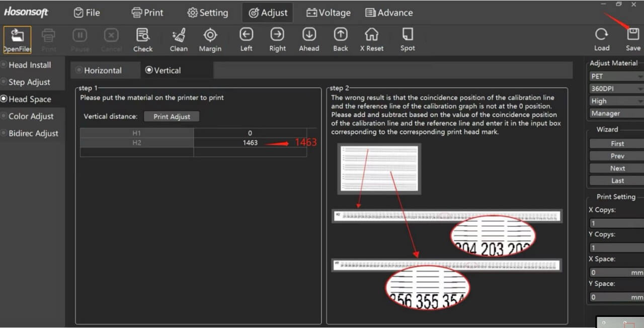Click the H2 value field showing 1463
644x328 pixels.
coord(250,143)
